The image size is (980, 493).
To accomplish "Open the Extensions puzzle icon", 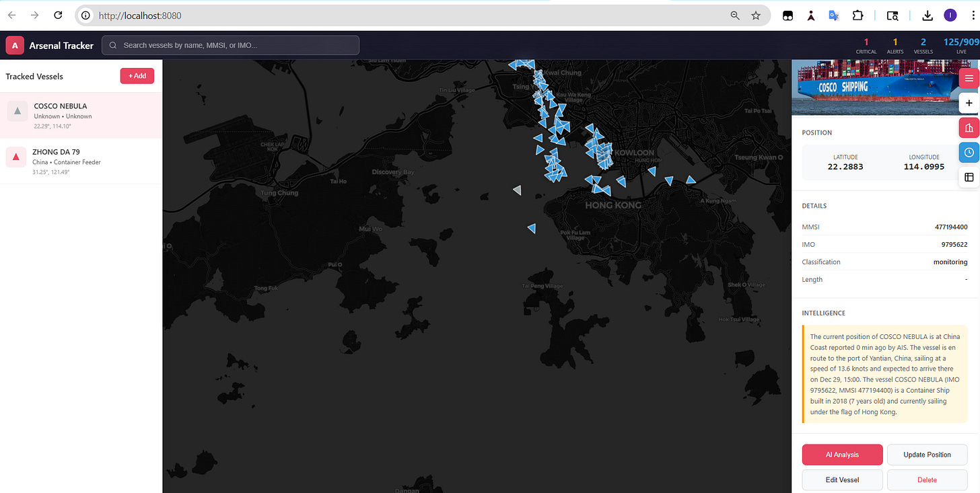I will click(x=858, y=15).
